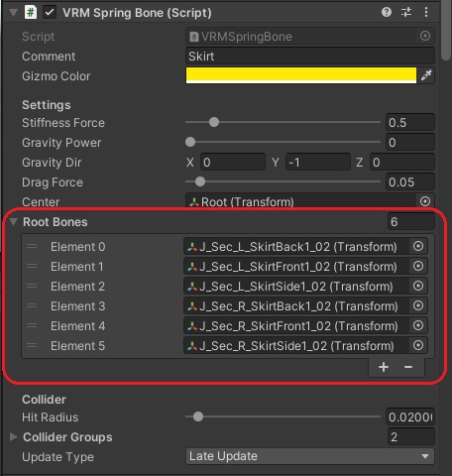Collapse the VRM Spring Bone component foldout
The height and width of the screenshot is (476, 452).
(x=13, y=13)
